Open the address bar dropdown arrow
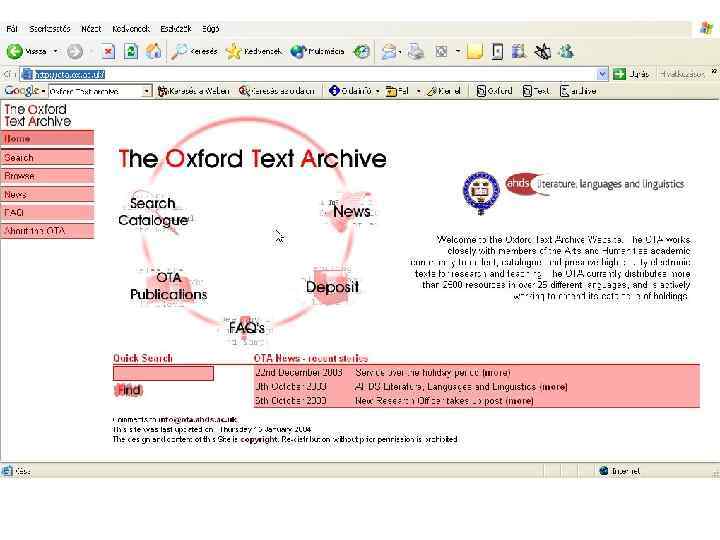Viewport: 720px width, 540px height. click(x=602, y=74)
